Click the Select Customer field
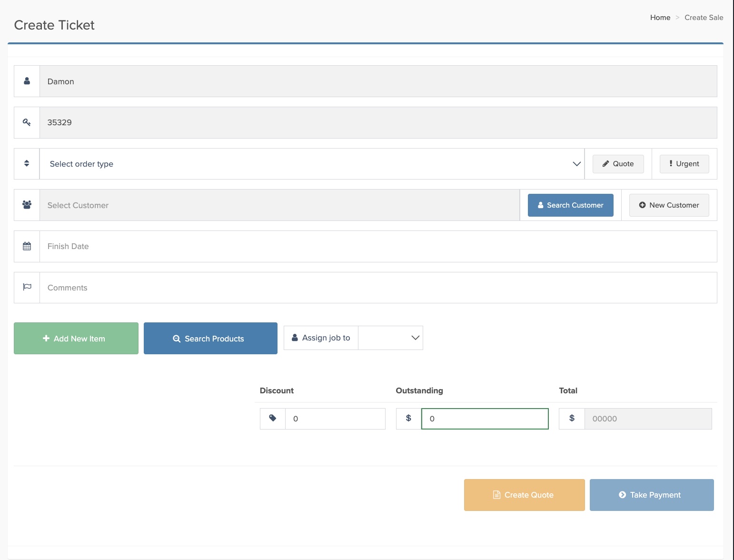Viewport: 734px width, 560px height. click(x=280, y=205)
